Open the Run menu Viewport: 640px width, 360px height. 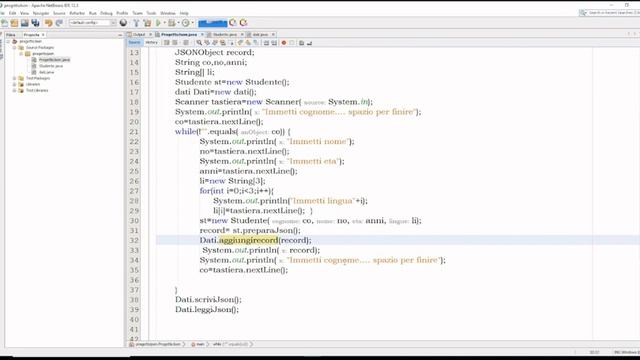coord(93,13)
